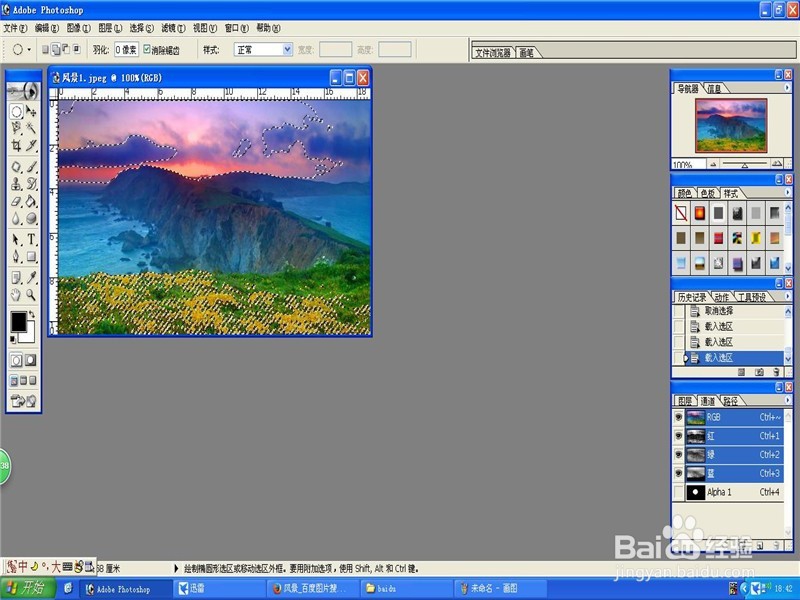The image size is (800, 600).
Task: Select the Move tool
Action: tap(31, 111)
